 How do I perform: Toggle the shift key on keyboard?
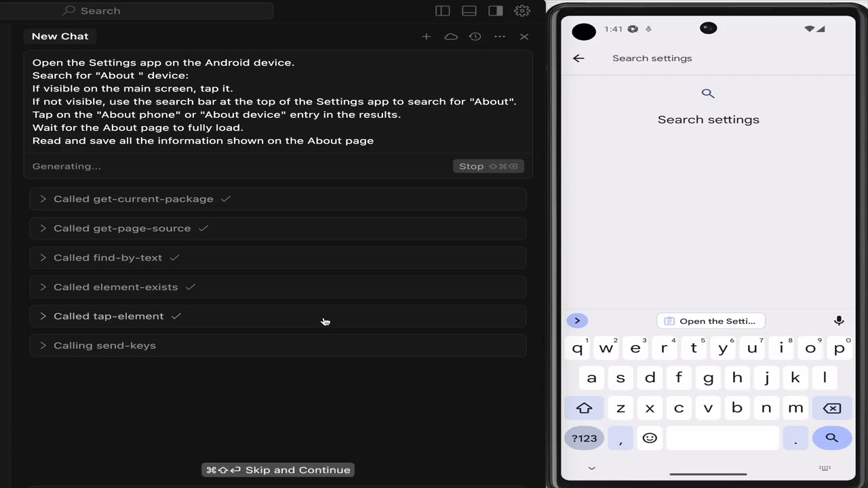point(585,408)
